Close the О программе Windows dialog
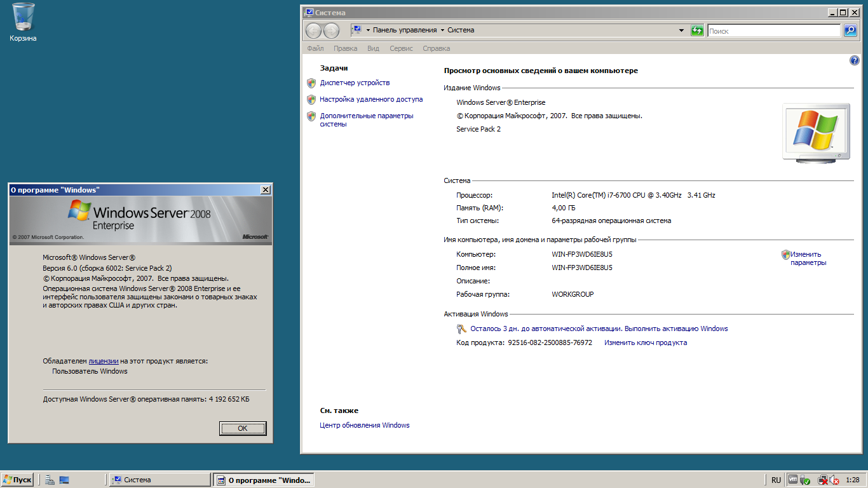This screenshot has width=868, height=488. [x=266, y=190]
